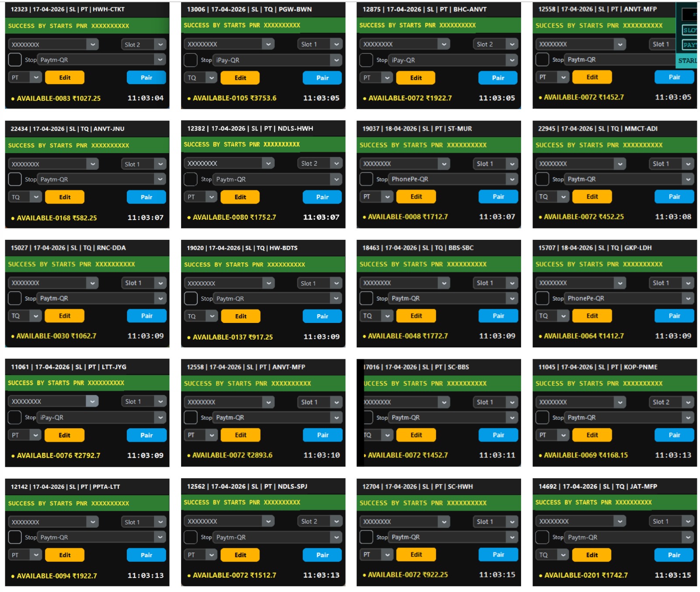700x592 pixels.
Task: Open the Slot 1 dropdown in PGW-BWN card
Action: coord(320,44)
